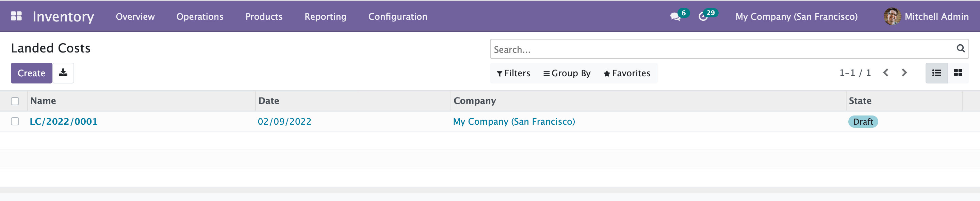Open landed cost LC/2022/0001
980x201 pixels.
coord(64,121)
